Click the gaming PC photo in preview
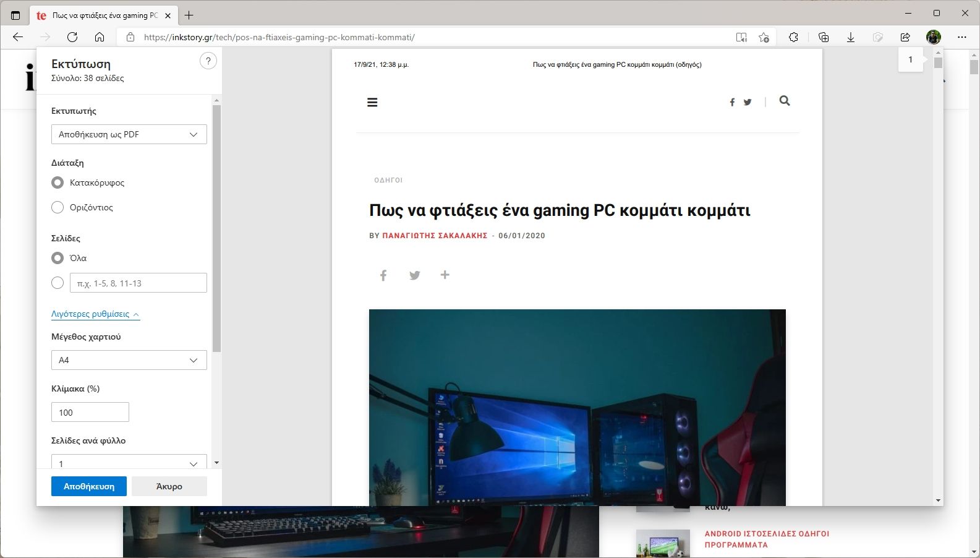The width and height of the screenshot is (980, 558). 577,408
